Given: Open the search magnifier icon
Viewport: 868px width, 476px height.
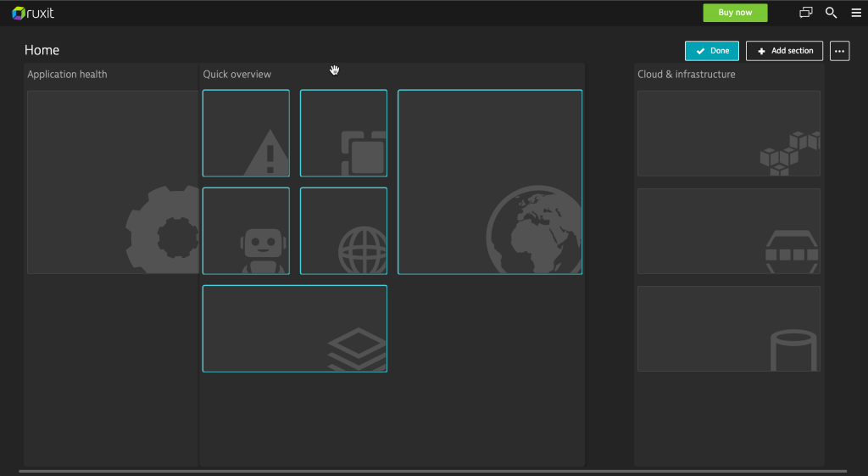Looking at the screenshot, I should (831, 13).
